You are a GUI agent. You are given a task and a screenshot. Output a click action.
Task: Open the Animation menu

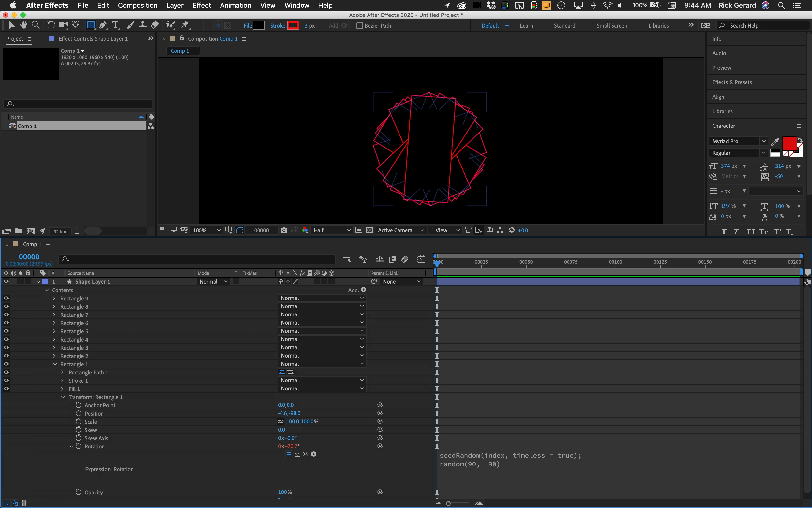(x=236, y=5)
